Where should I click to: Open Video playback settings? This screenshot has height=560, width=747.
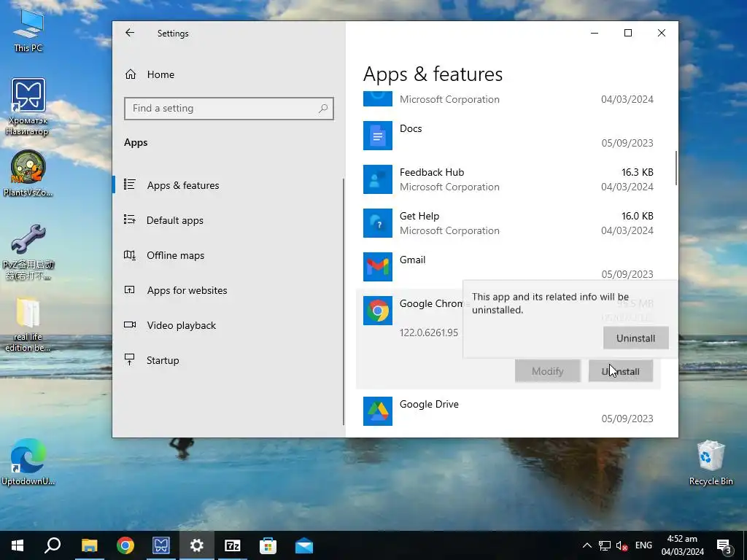tap(181, 325)
